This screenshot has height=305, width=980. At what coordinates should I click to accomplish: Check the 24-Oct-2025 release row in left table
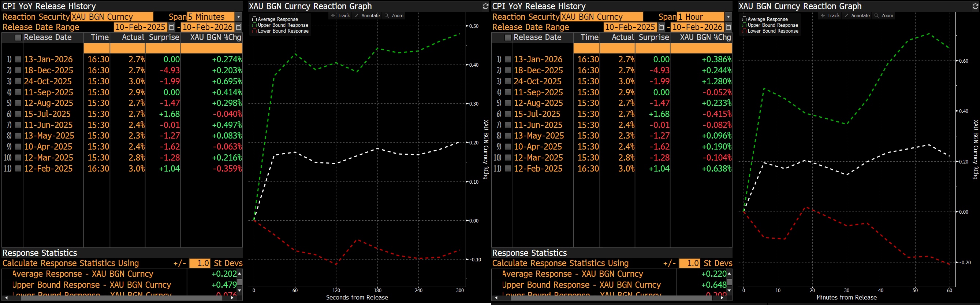pyautogui.click(x=18, y=81)
